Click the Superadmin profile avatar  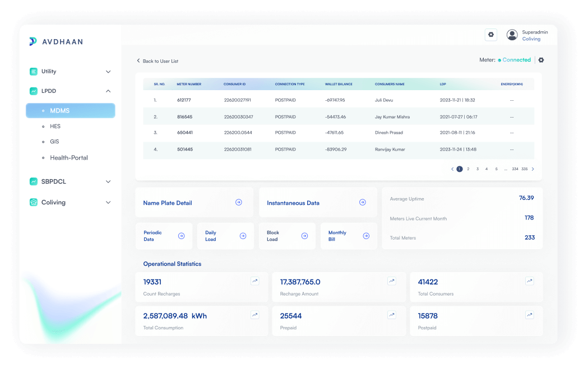(x=512, y=34)
